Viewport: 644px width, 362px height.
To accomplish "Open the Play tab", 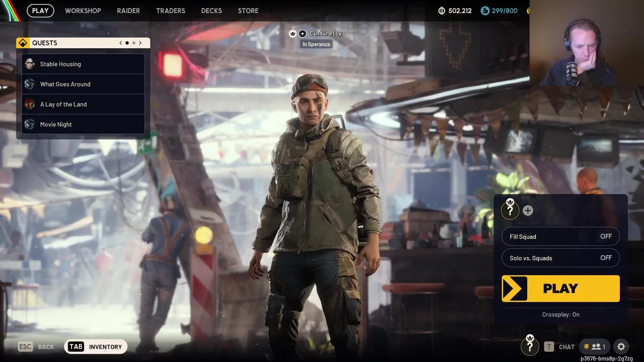I will pyautogui.click(x=40, y=11).
